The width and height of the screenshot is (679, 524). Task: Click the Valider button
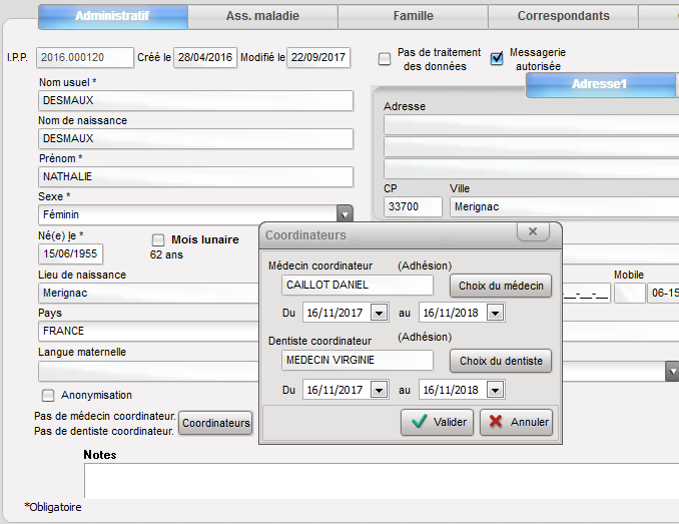click(437, 422)
